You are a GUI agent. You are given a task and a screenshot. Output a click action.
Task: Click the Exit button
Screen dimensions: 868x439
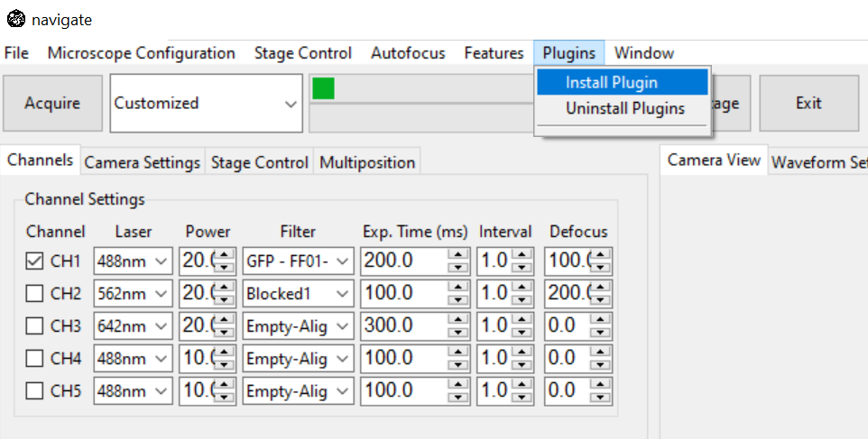tap(808, 104)
